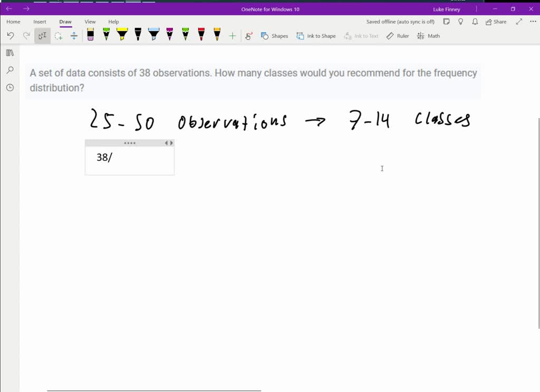Image resolution: width=540 pixels, height=392 pixels.
Task: Open the feed sticky notes icon
Action: pos(446,22)
